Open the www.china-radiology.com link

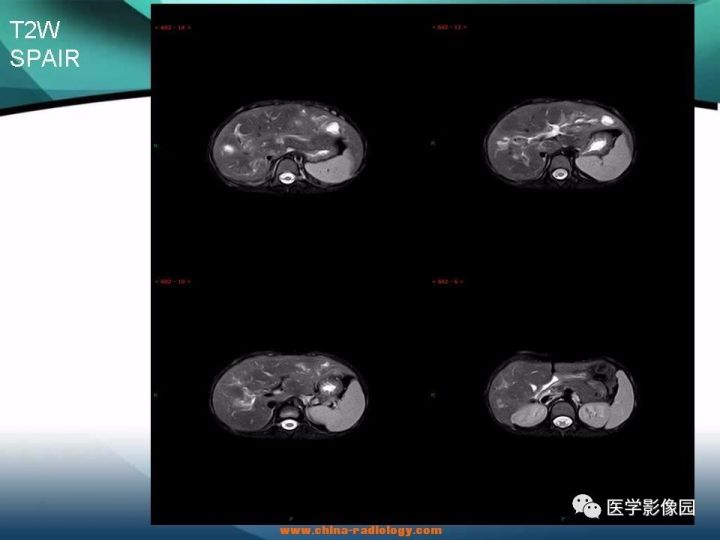(361, 531)
